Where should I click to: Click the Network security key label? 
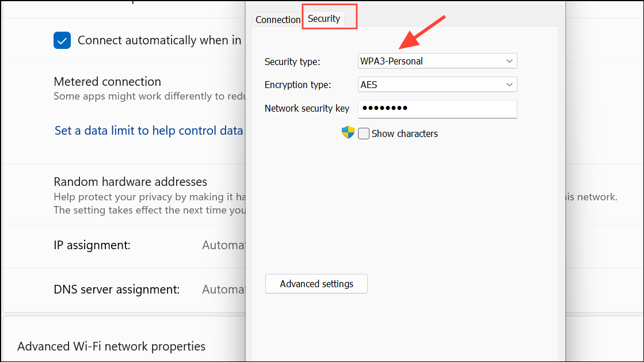pyautogui.click(x=307, y=108)
